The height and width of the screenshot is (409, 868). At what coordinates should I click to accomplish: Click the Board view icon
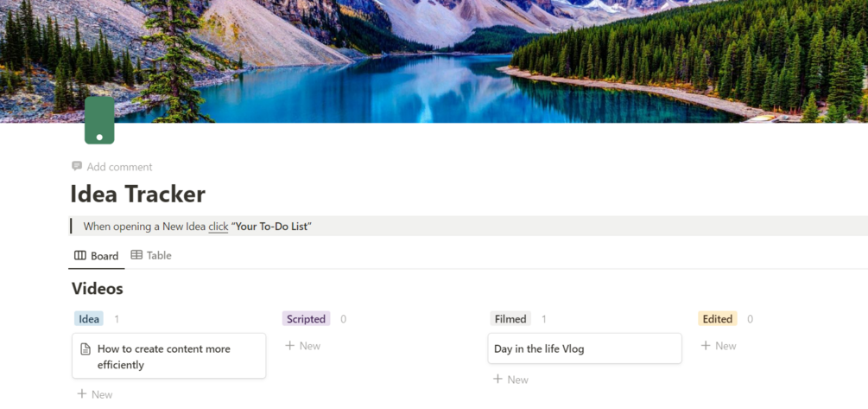pyautogui.click(x=80, y=255)
